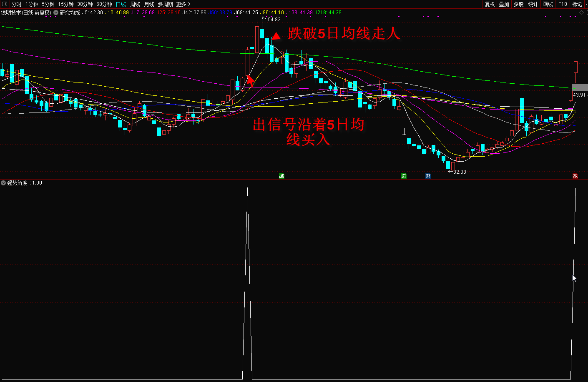Click the J5: 42.30 average value
Viewport: 588px width, 382px height.
[x=92, y=12]
